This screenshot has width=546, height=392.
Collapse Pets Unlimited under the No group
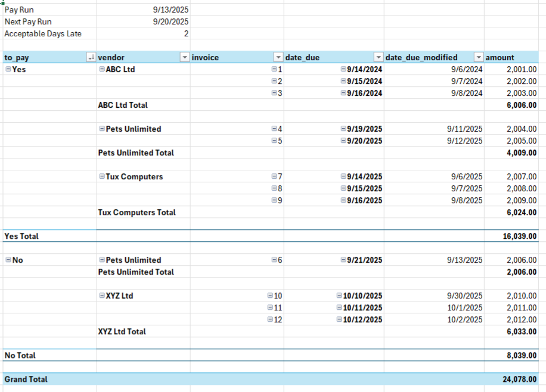(102, 260)
